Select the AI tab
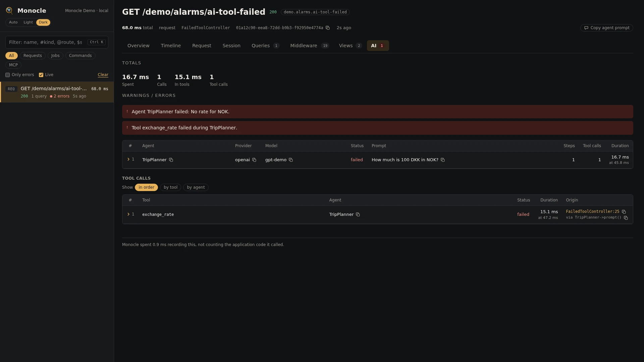The width and height of the screenshot is (644, 362). click(x=378, y=46)
